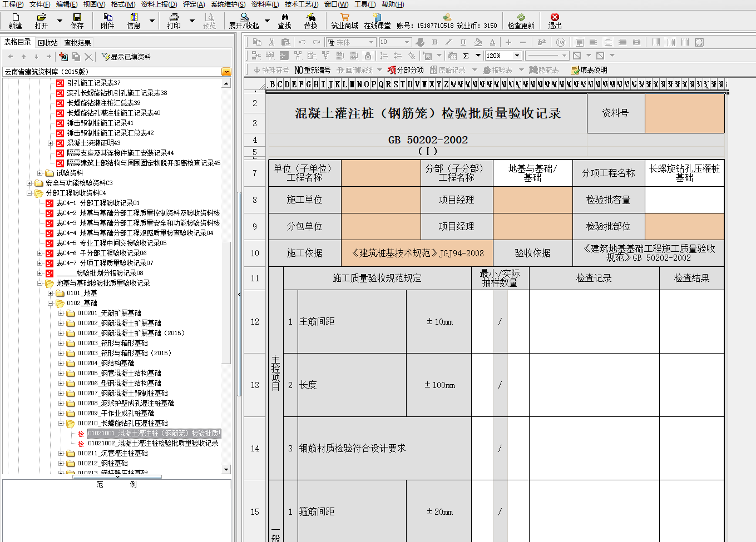Open the 云南省建筑资料库 library dropdown
This screenshot has height=542, width=756.
coord(226,72)
